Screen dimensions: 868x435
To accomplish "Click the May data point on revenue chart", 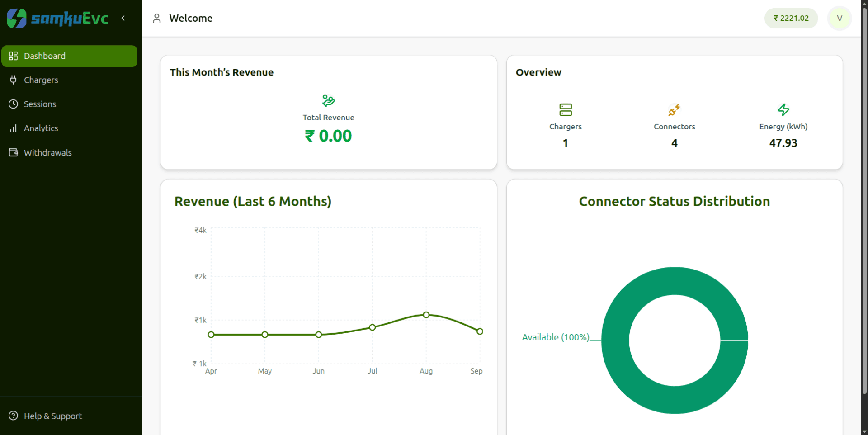I will (x=265, y=335).
